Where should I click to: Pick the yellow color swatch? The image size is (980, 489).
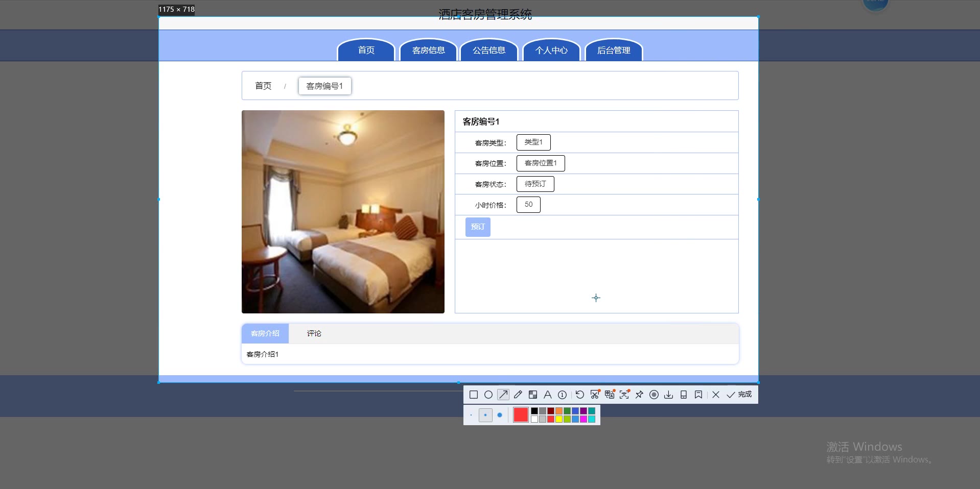(x=559, y=419)
